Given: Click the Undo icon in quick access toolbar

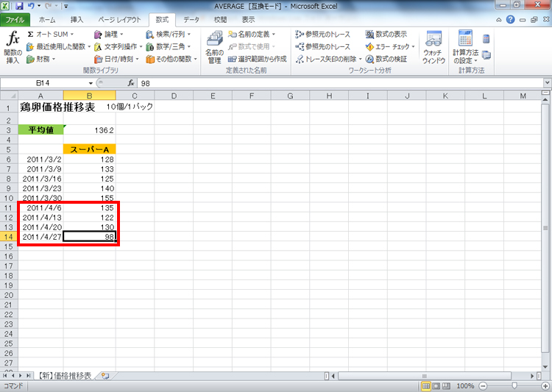Looking at the screenshot, I should [32, 6].
